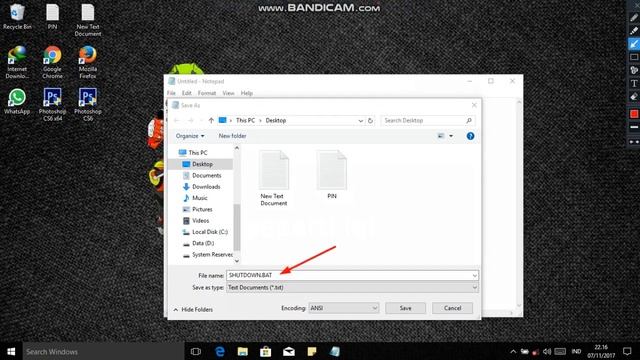Select Pictures in navigation pane
The height and width of the screenshot is (360, 640).
[198, 209]
